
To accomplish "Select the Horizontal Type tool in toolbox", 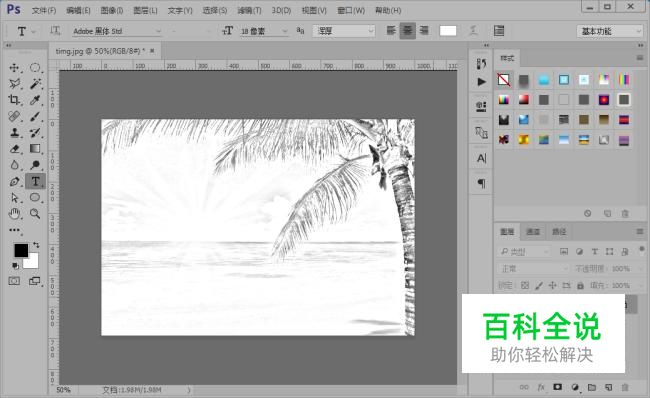I will pos(35,181).
